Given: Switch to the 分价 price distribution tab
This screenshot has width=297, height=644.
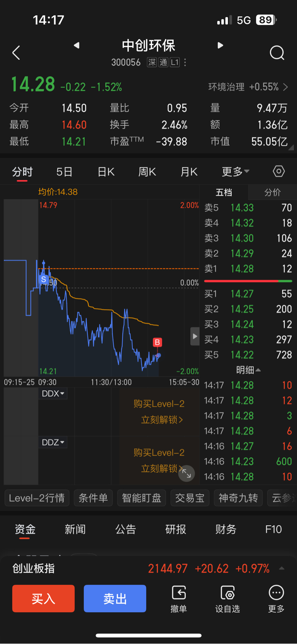Looking at the screenshot, I should click(272, 192).
